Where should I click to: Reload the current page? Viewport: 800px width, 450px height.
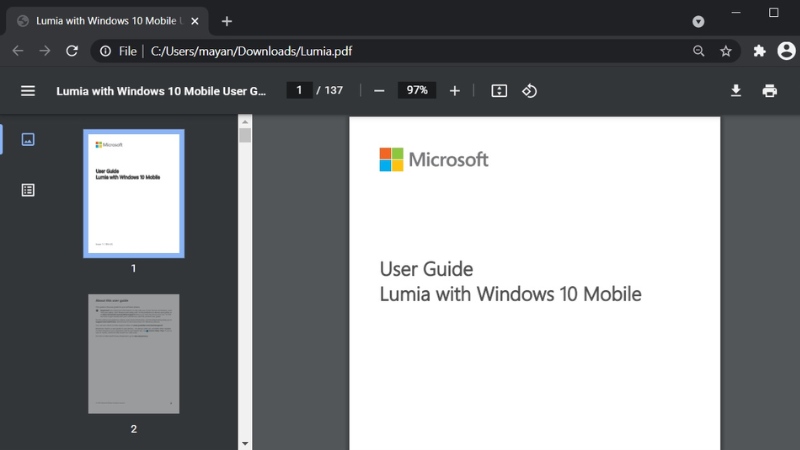(x=72, y=51)
